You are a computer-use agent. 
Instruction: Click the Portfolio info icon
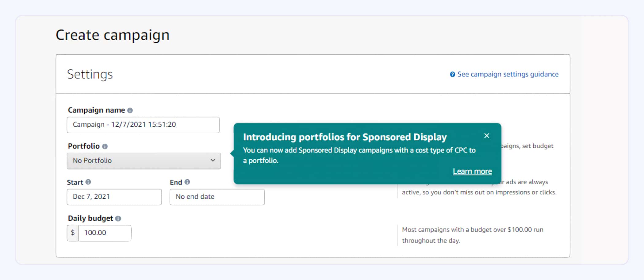pyautogui.click(x=105, y=146)
